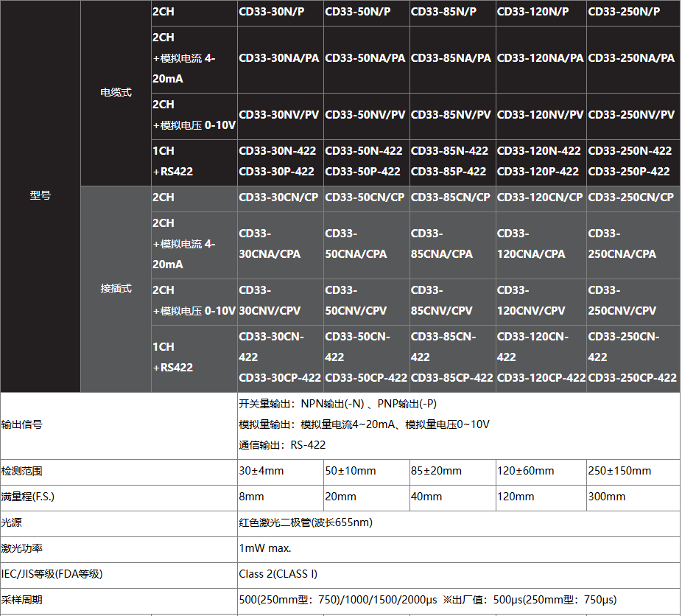
Task: Click the 接插式 category cell
Action: point(116,289)
